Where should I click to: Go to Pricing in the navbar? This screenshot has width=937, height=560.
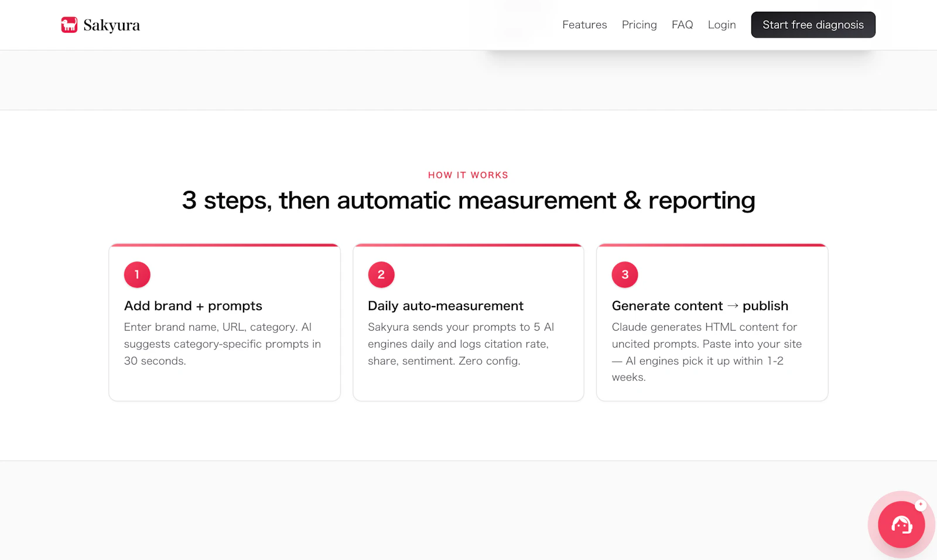[x=640, y=25]
